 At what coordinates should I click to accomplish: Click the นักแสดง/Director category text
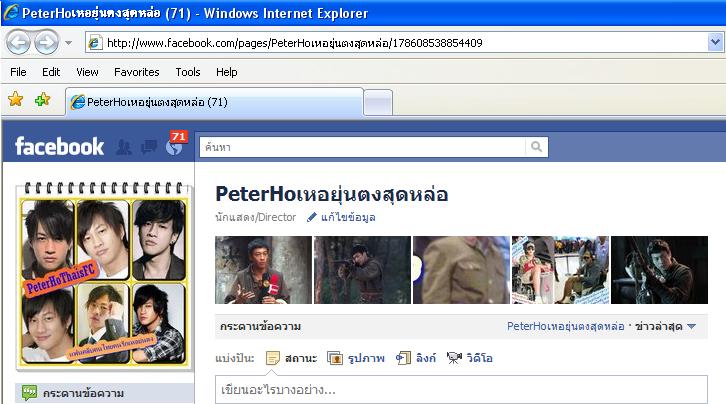(256, 217)
